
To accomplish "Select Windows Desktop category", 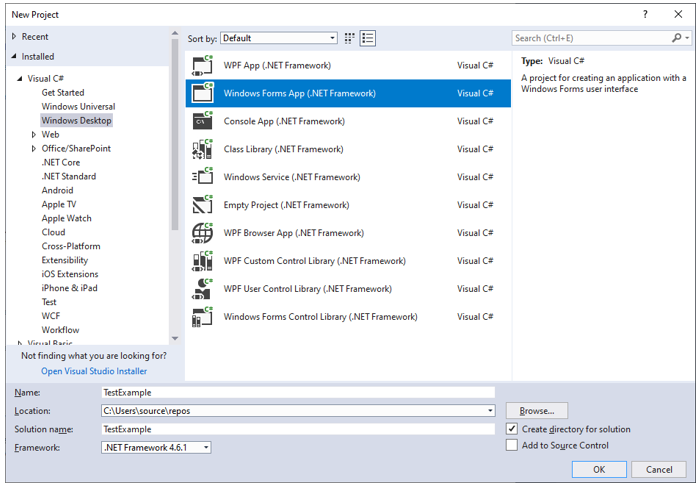I will click(76, 120).
